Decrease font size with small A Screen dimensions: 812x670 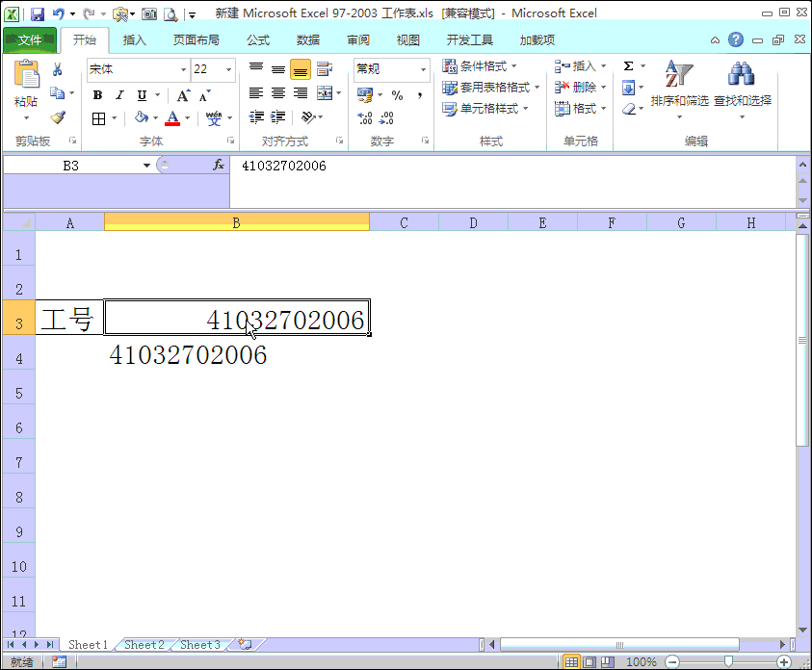pyautogui.click(x=205, y=95)
